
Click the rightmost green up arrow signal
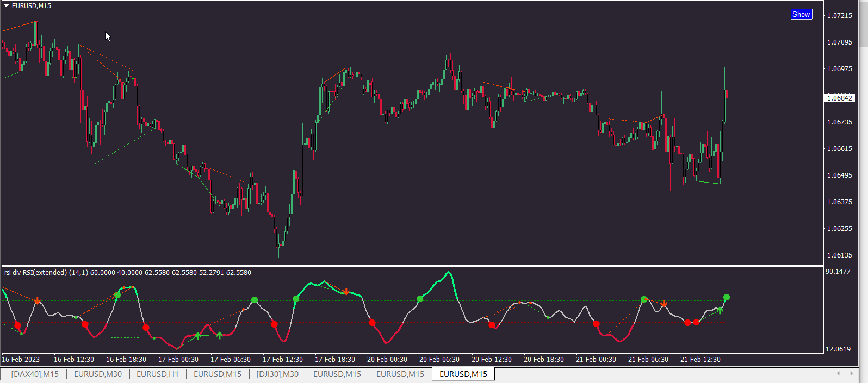(x=720, y=310)
